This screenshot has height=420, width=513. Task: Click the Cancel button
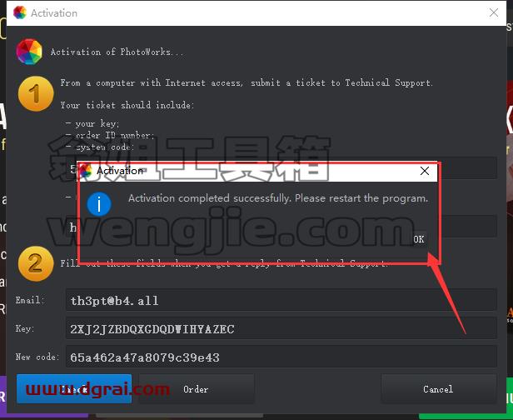click(x=438, y=389)
